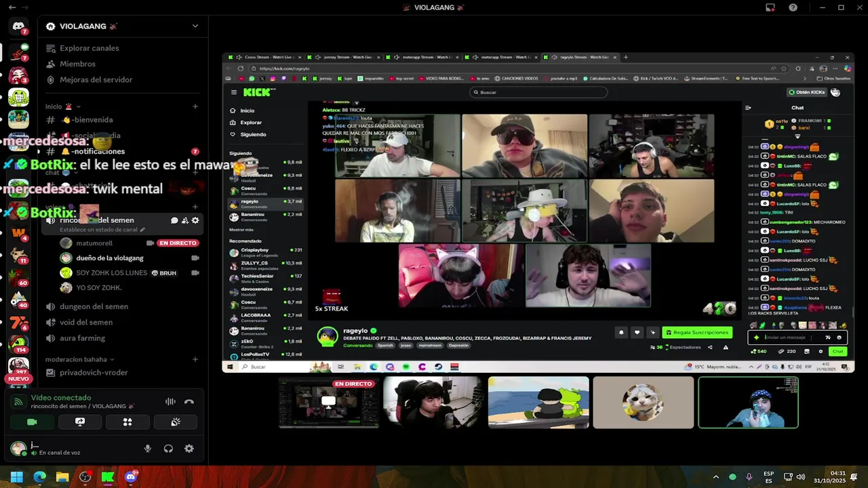868x488 pixels.
Task: Mute the microphone in the user panel
Action: click(x=147, y=449)
